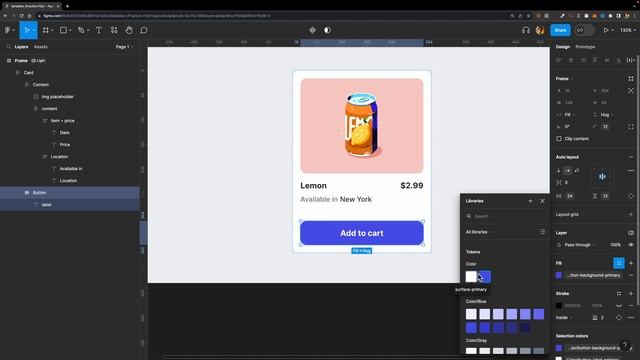This screenshot has height=360, width=640.
Task: Open the Page 1 dropdown
Action: (x=124, y=47)
